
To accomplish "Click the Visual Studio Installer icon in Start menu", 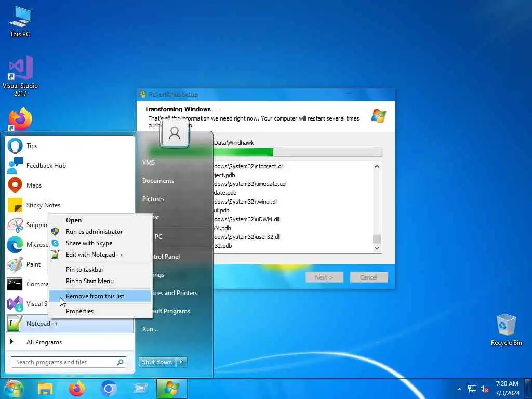I will click(x=15, y=303).
